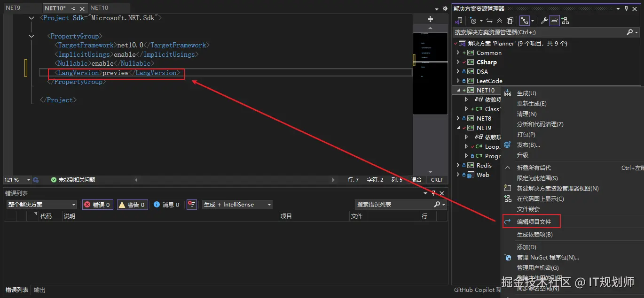Image resolution: width=644 pixels, height=298 pixels.
Task: Select the Web project globe icon
Action: click(471, 175)
